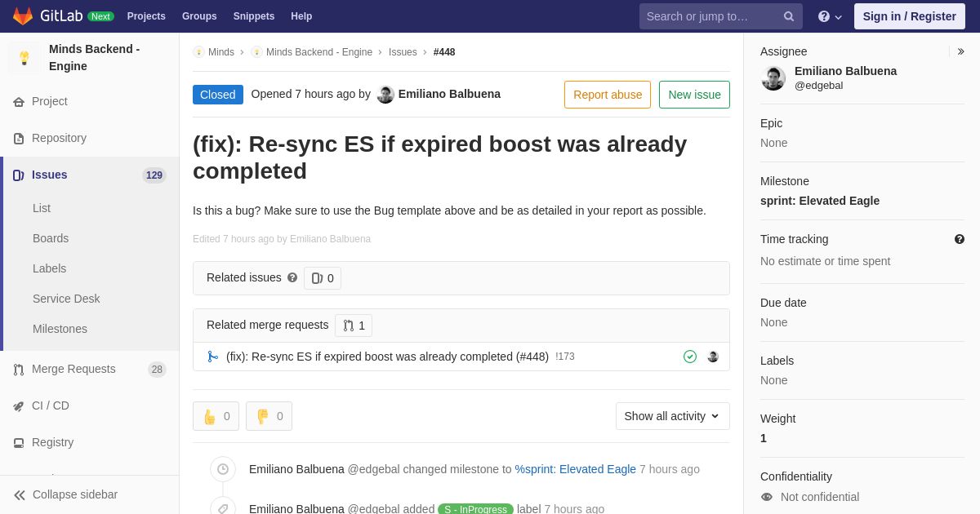Click the merge request icon beside !173 row
This screenshot has width=980, height=514.
212,357
